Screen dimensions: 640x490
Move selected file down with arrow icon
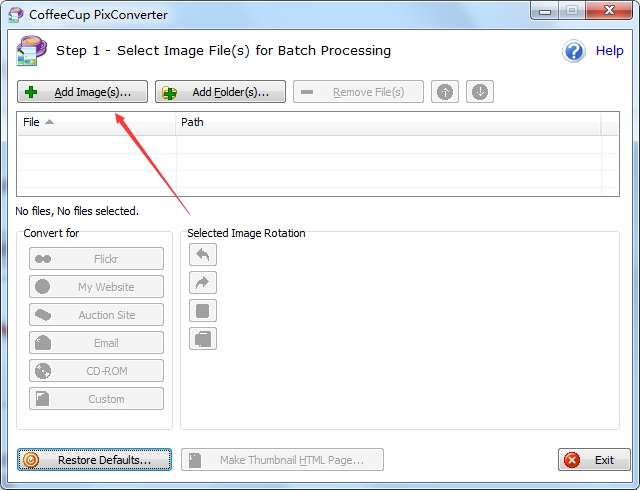(x=480, y=92)
